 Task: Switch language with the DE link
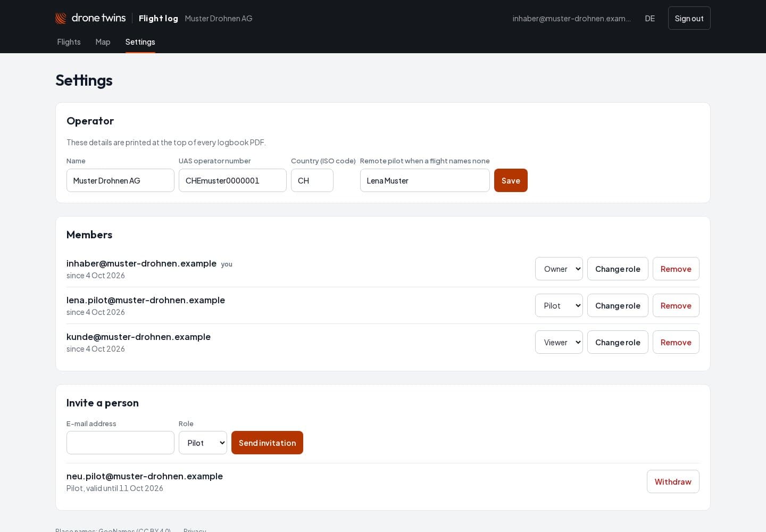pyautogui.click(x=650, y=18)
